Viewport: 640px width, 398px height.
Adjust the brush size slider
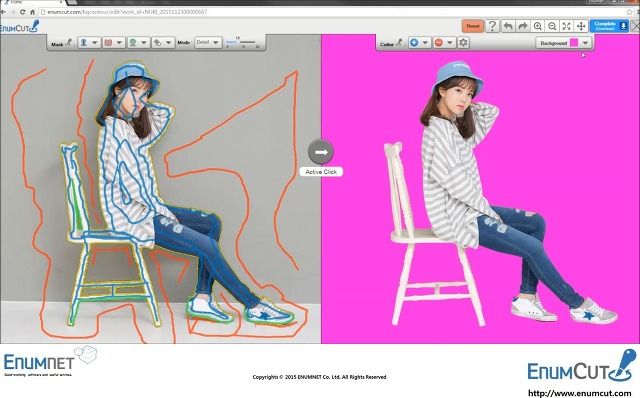click(242, 42)
